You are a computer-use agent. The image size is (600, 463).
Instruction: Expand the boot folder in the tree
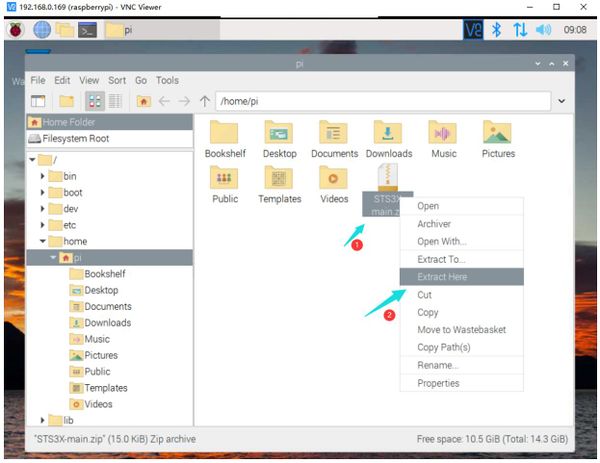(x=43, y=192)
